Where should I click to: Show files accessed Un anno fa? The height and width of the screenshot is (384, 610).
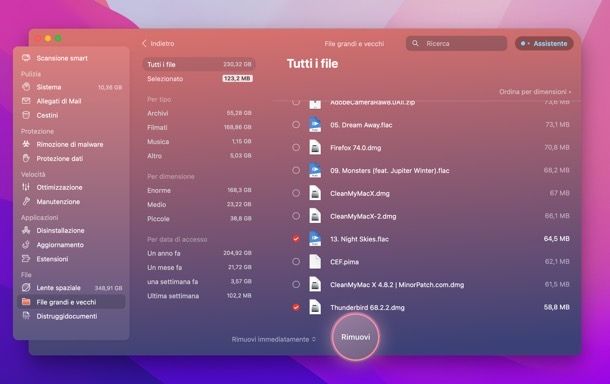(199, 253)
